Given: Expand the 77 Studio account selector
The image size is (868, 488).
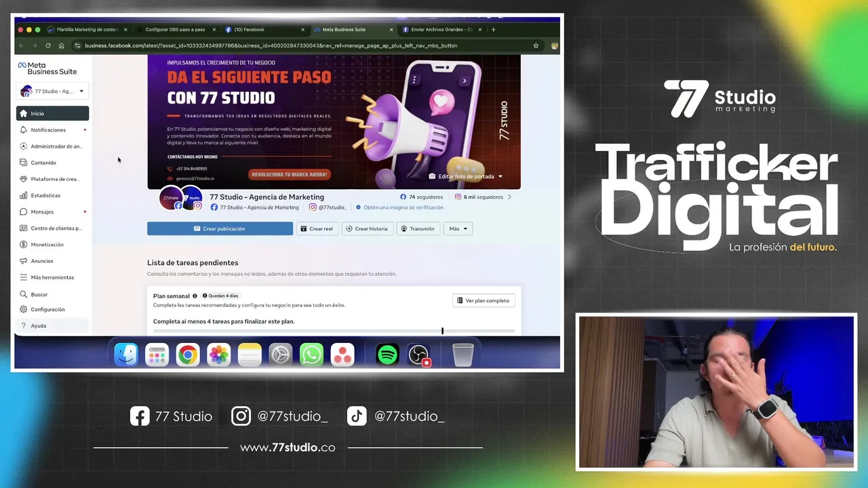Looking at the screenshot, I should pos(52,91).
